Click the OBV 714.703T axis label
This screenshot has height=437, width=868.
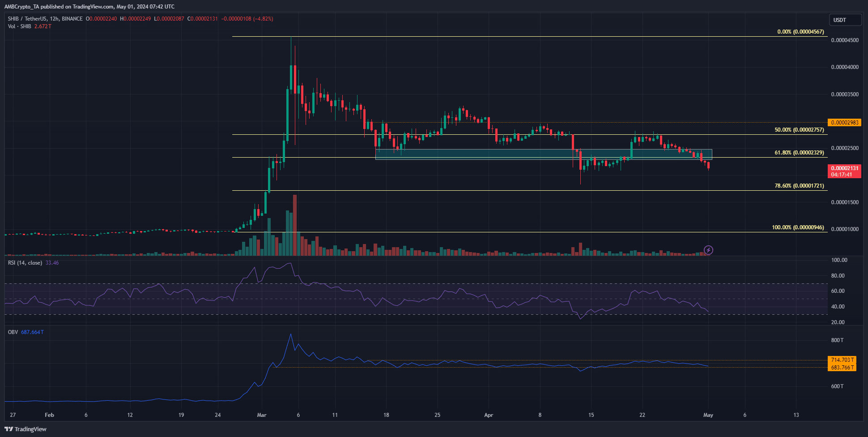tap(842, 360)
